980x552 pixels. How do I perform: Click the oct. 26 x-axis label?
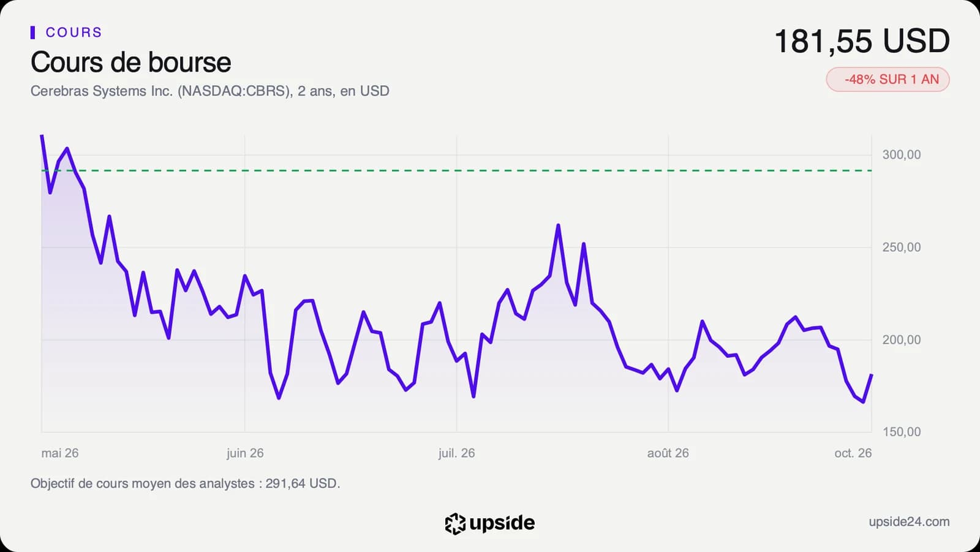point(853,453)
